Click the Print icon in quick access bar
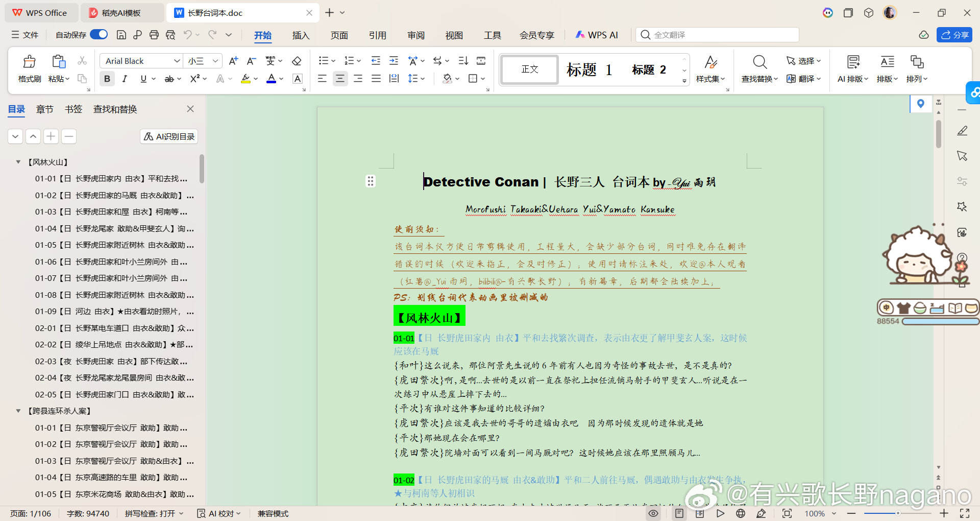 click(x=154, y=35)
